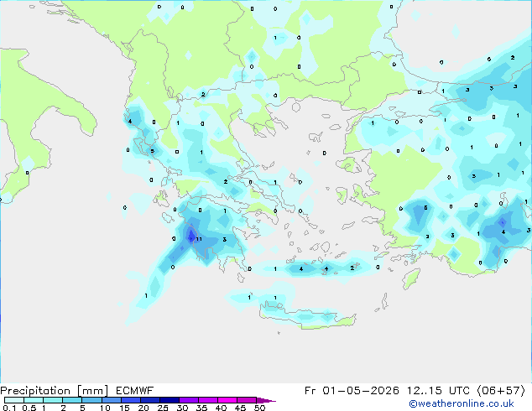The width and height of the screenshot is (532, 411).
Task: Click the '45' legend scale label
Action: tap(240, 408)
